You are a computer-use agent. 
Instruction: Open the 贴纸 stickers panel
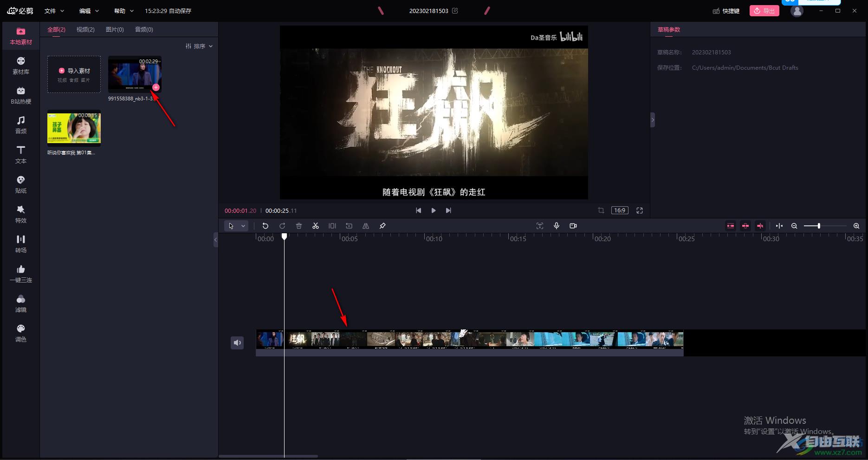coord(21,185)
